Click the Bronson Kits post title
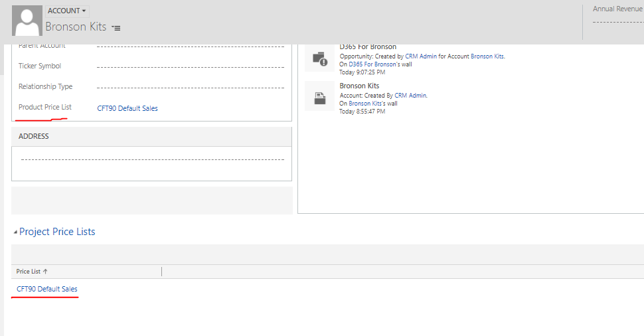The image size is (644, 336). tap(359, 86)
